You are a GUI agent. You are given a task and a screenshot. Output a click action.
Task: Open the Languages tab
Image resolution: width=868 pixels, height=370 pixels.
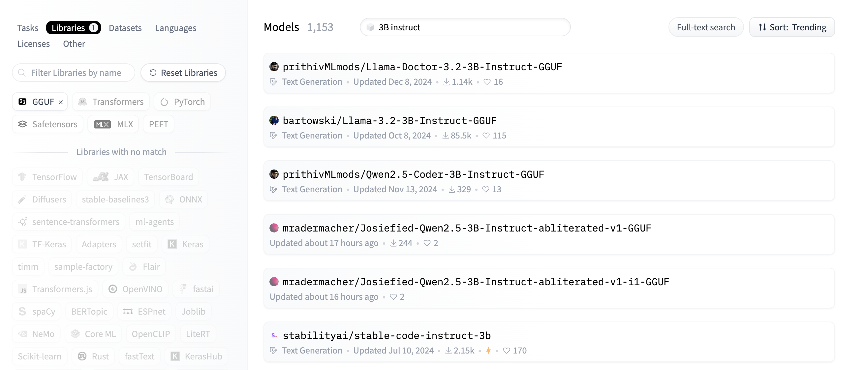coord(175,28)
